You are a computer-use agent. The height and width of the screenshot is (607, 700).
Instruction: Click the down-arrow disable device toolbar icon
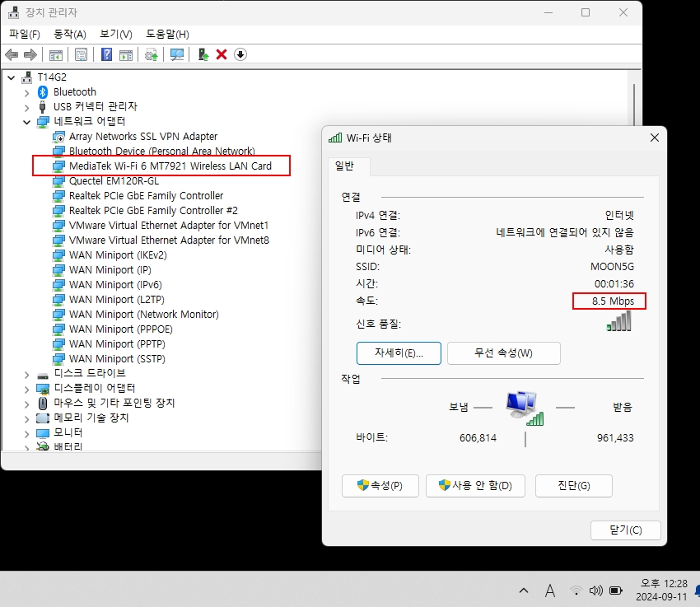240,54
